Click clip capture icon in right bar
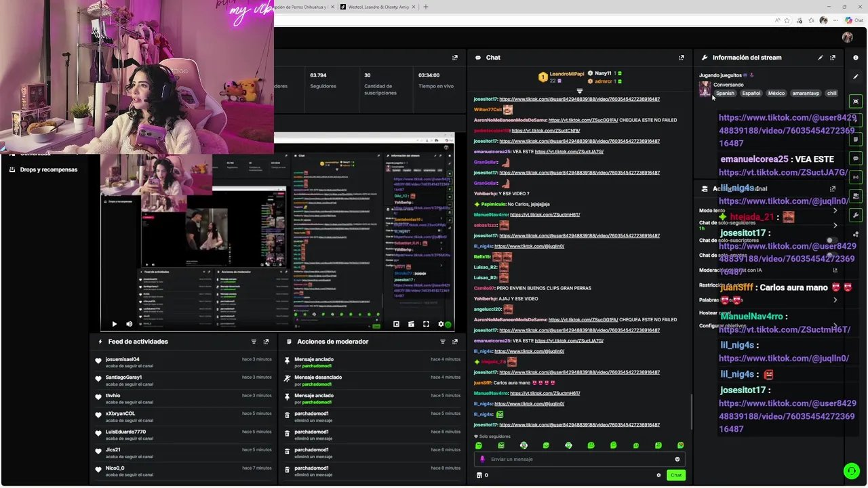 coord(856,101)
